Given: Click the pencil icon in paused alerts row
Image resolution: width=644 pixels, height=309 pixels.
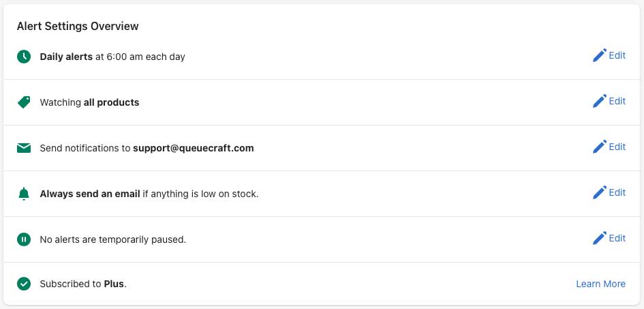Looking at the screenshot, I should pyautogui.click(x=600, y=238).
